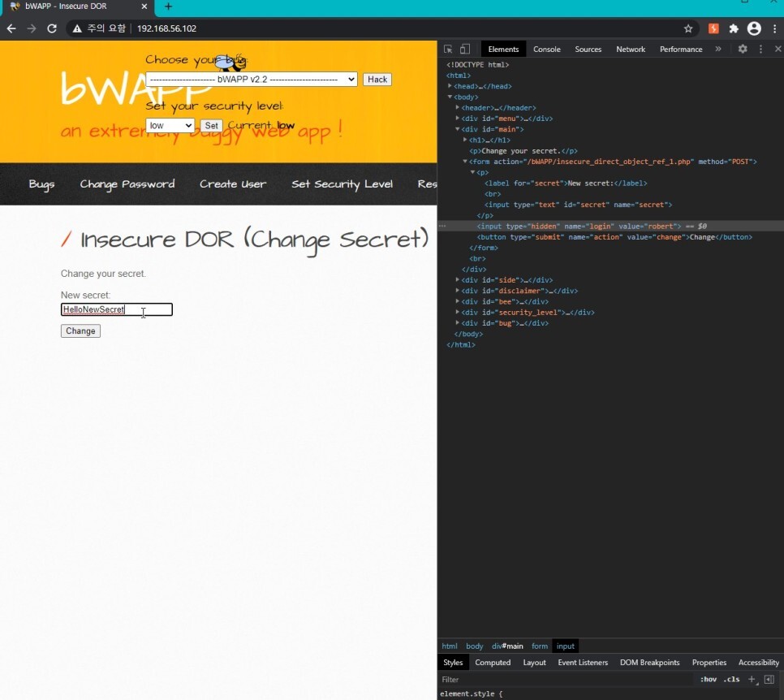Image resolution: width=784 pixels, height=700 pixels.
Task: Open the orange extension icon
Action: click(x=713, y=28)
